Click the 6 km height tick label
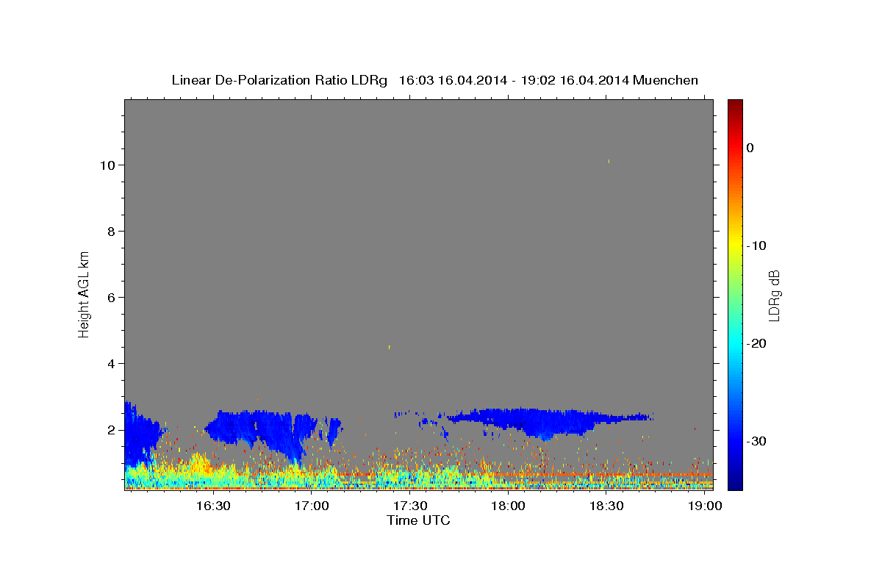The image size is (882, 588). point(111,297)
